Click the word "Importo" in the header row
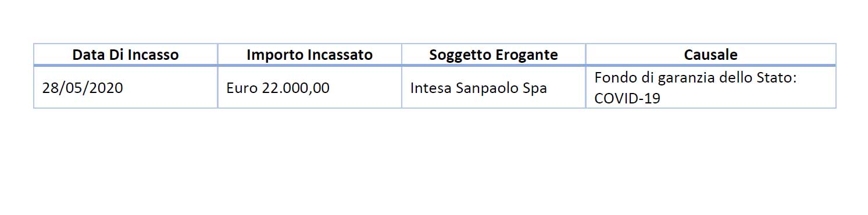The width and height of the screenshot is (868, 215). click(x=269, y=55)
